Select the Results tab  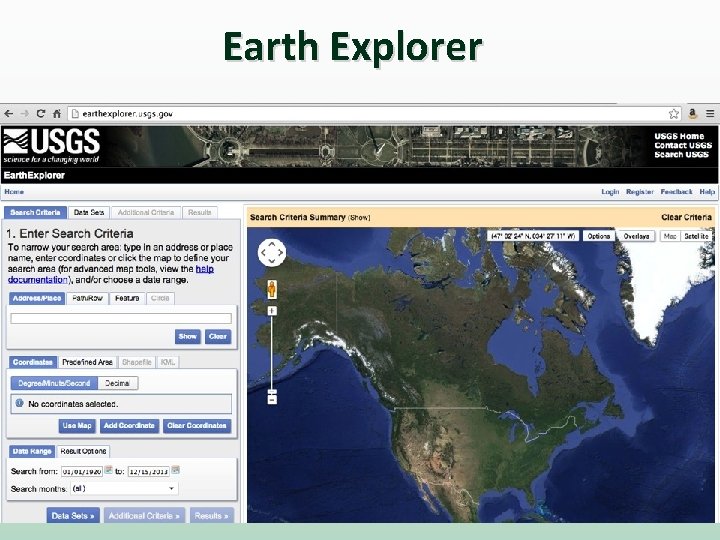pyautogui.click(x=200, y=213)
